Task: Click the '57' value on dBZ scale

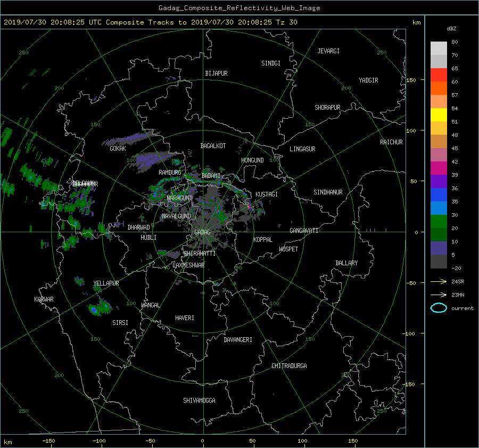Action: click(x=455, y=95)
